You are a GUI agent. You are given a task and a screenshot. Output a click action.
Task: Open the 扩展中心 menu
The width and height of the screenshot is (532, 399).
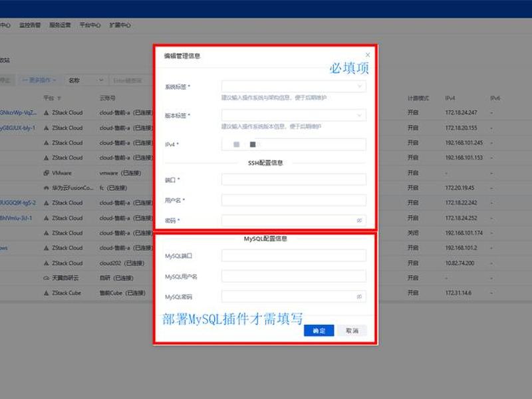click(120, 25)
